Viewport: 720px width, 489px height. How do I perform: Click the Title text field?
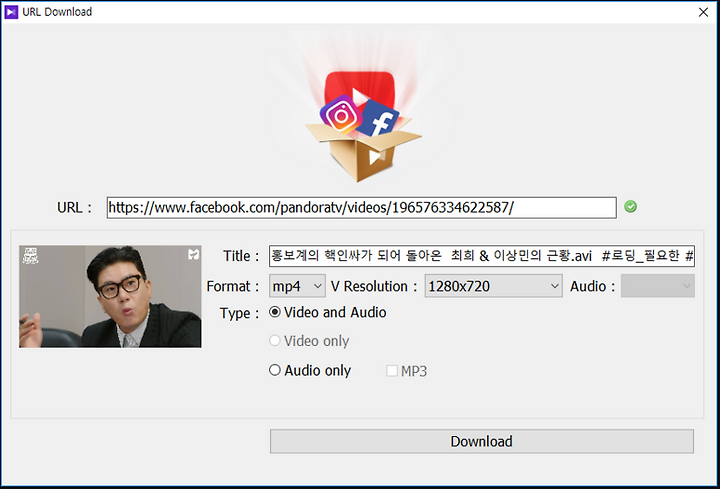(x=482, y=256)
